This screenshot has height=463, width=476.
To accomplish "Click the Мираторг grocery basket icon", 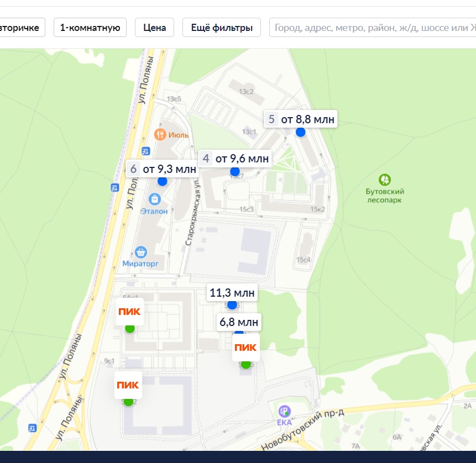I will coord(141,252).
